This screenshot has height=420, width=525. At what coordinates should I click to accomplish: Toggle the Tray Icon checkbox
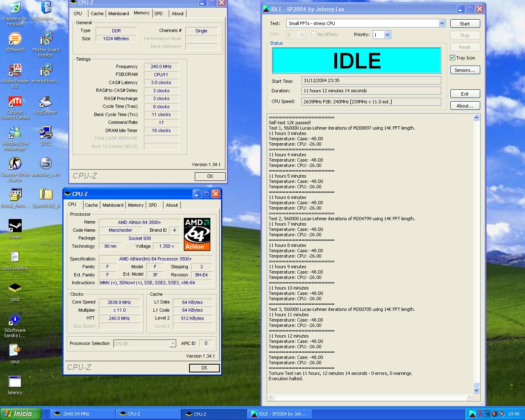[x=453, y=58]
